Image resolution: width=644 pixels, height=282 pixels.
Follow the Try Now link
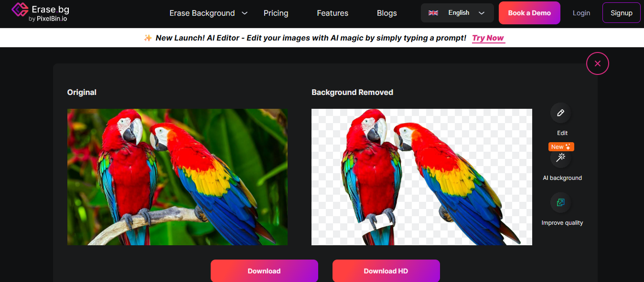coord(488,38)
